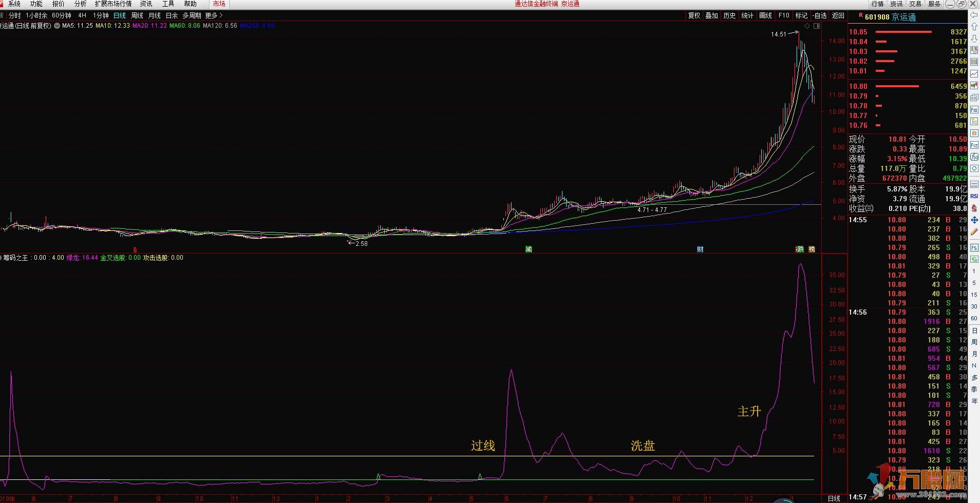Click the line trend chart sidebar icon
The height and width of the screenshot is (503, 980).
pyautogui.click(x=974, y=74)
